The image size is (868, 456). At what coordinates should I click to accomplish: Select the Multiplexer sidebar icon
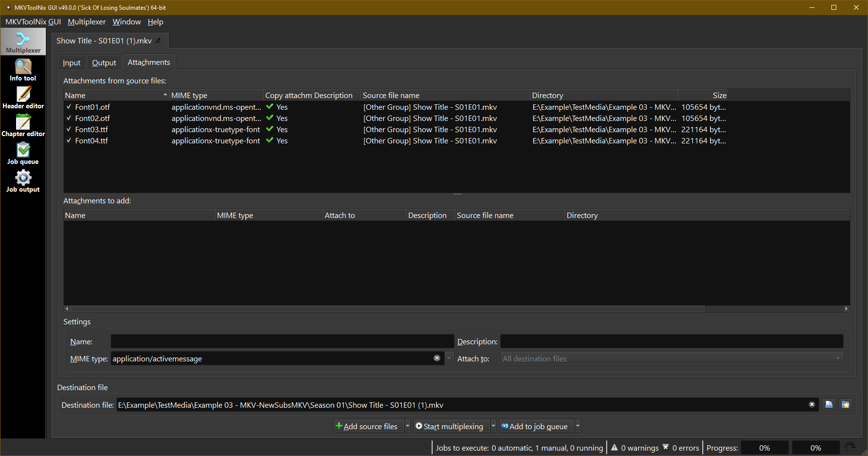click(x=22, y=41)
